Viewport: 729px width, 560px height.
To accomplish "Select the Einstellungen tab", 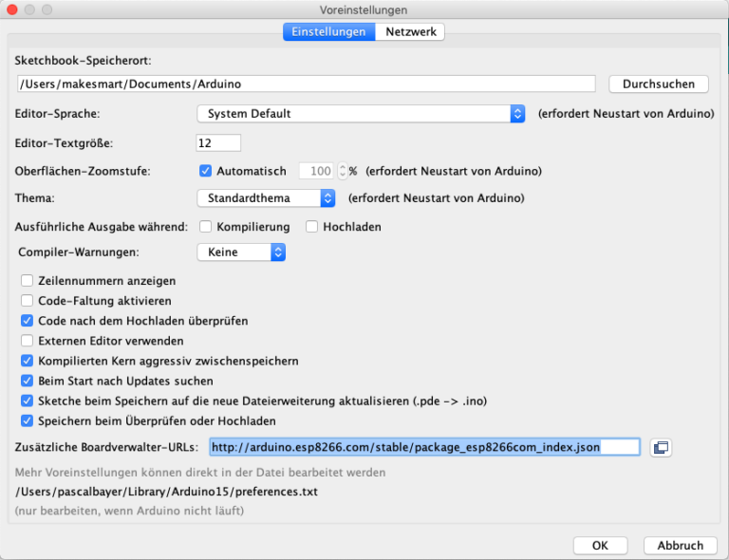I will pos(328,31).
